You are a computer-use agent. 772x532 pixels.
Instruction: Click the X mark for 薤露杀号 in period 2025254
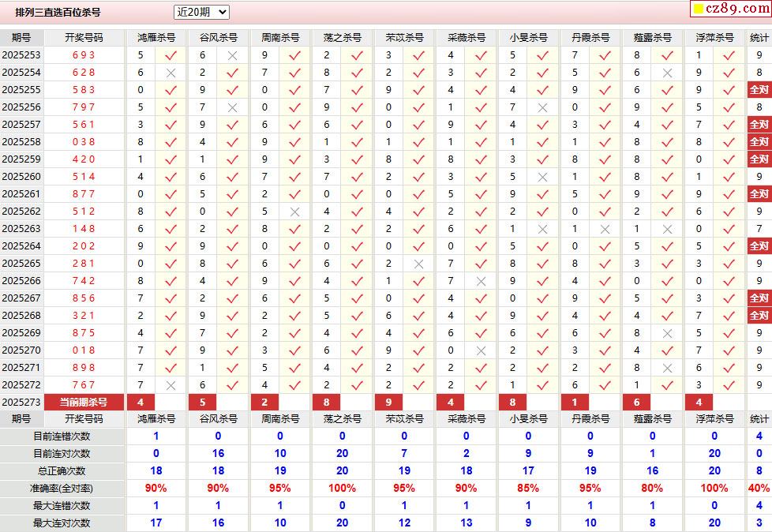click(667, 73)
